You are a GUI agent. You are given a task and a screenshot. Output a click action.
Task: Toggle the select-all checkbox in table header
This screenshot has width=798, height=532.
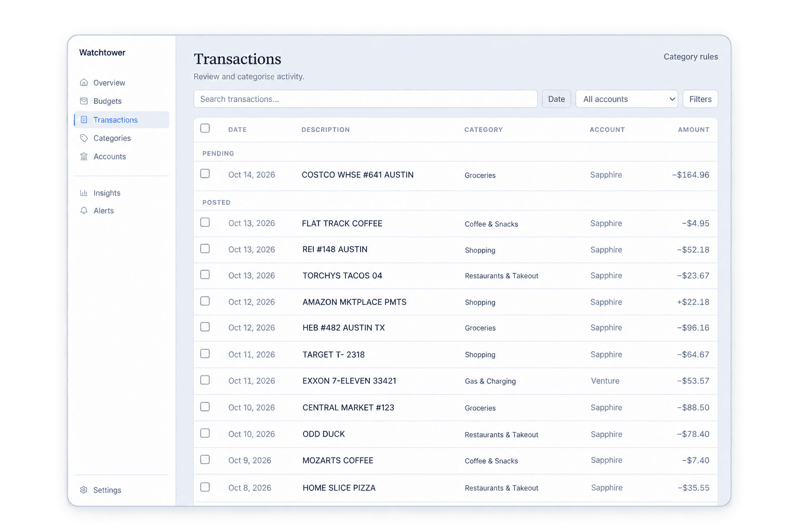(x=205, y=128)
